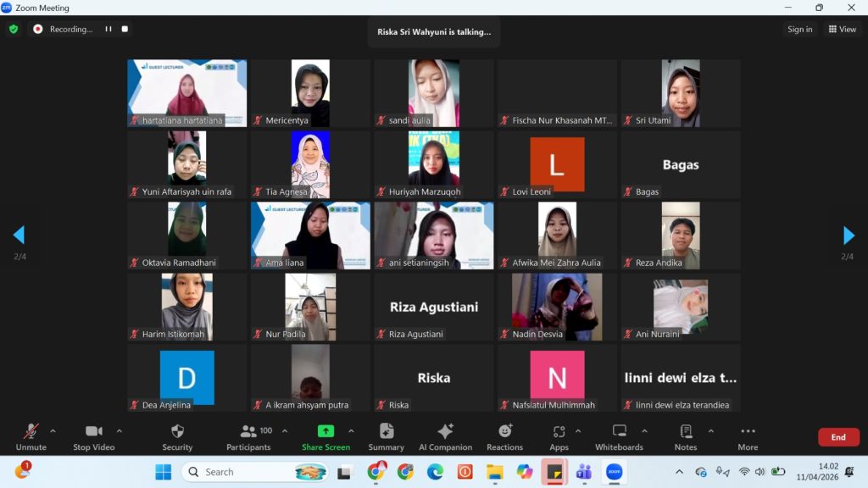Expand the Share Screen options arrow

(351, 430)
